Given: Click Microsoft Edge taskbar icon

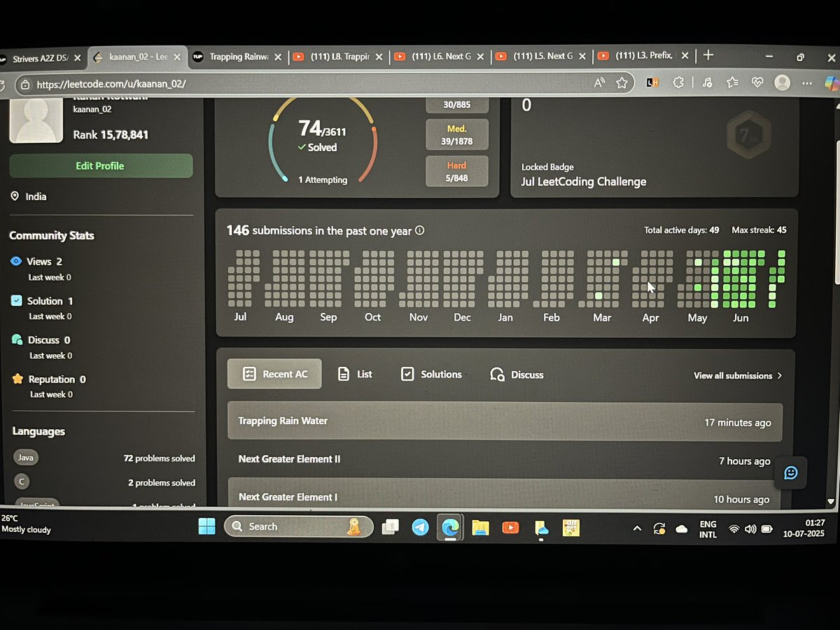Looking at the screenshot, I should (450, 527).
